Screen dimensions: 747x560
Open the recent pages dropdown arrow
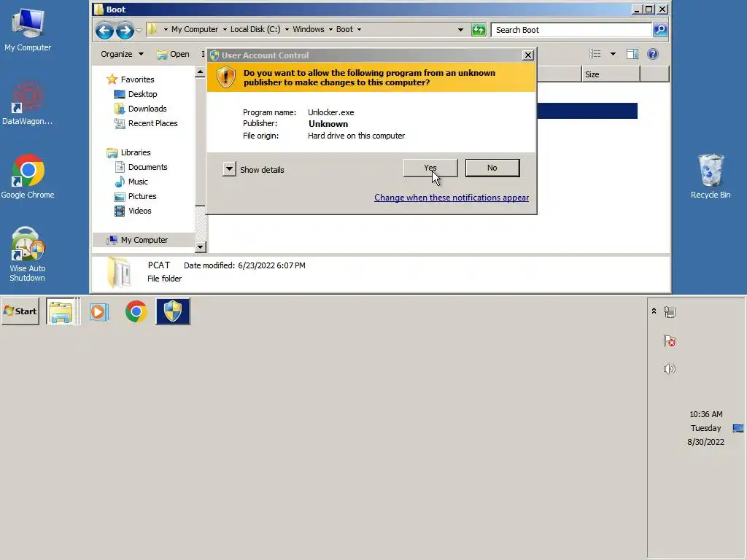point(139,31)
